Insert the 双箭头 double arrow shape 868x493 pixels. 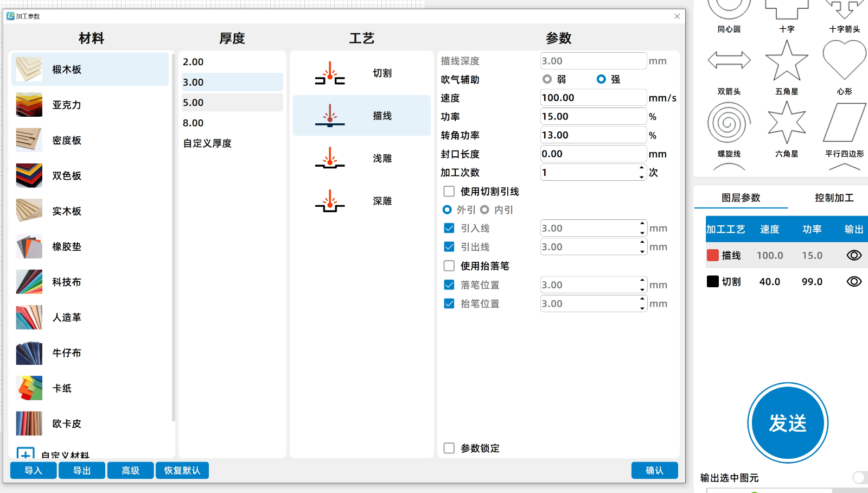tap(729, 60)
